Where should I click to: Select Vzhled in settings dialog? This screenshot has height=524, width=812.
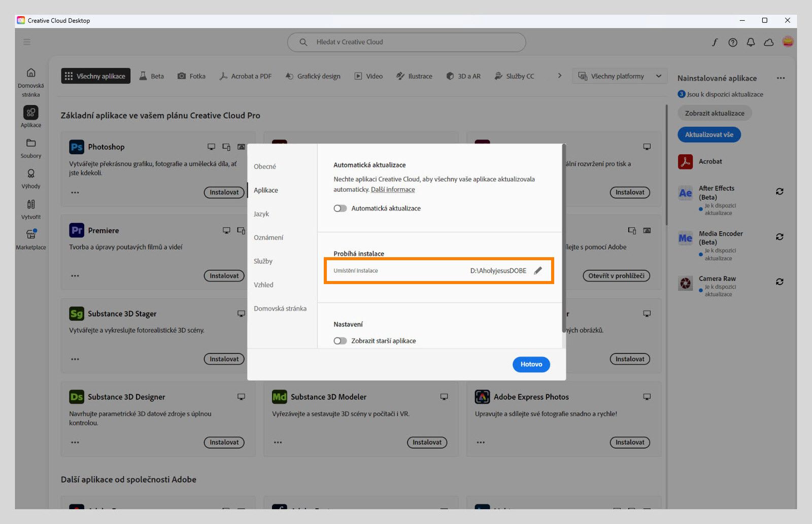pyautogui.click(x=263, y=285)
